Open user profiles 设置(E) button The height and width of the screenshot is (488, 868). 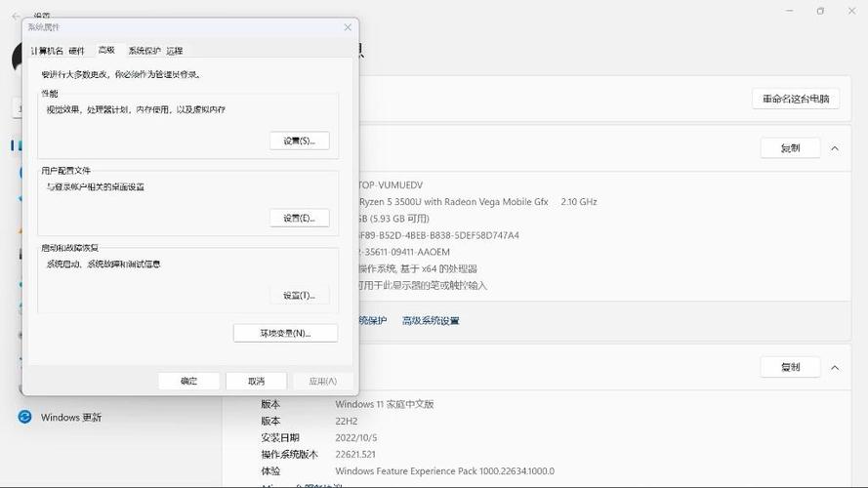[x=300, y=218]
